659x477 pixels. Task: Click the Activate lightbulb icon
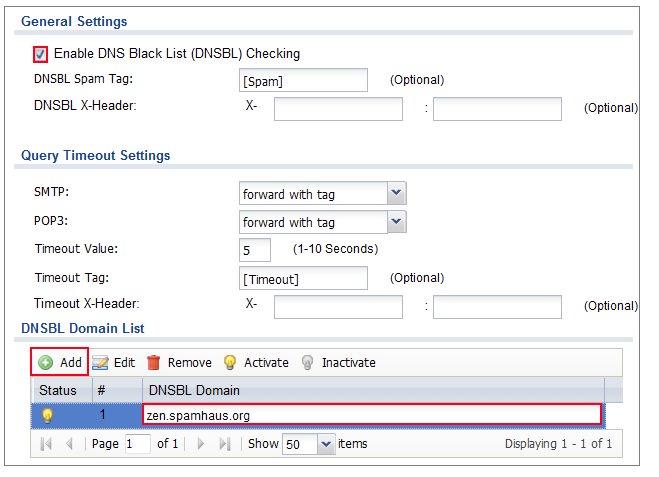[229, 362]
